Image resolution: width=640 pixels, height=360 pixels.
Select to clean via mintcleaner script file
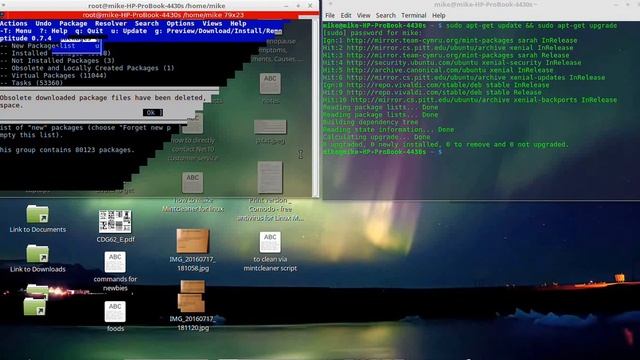pos(270,242)
